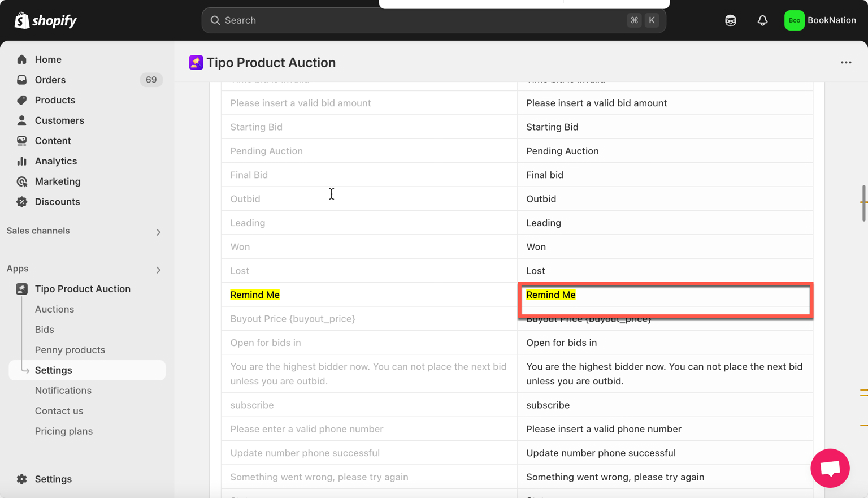Expand the Sales channels section
Screen dimensions: 868x498
click(x=158, y=232)
